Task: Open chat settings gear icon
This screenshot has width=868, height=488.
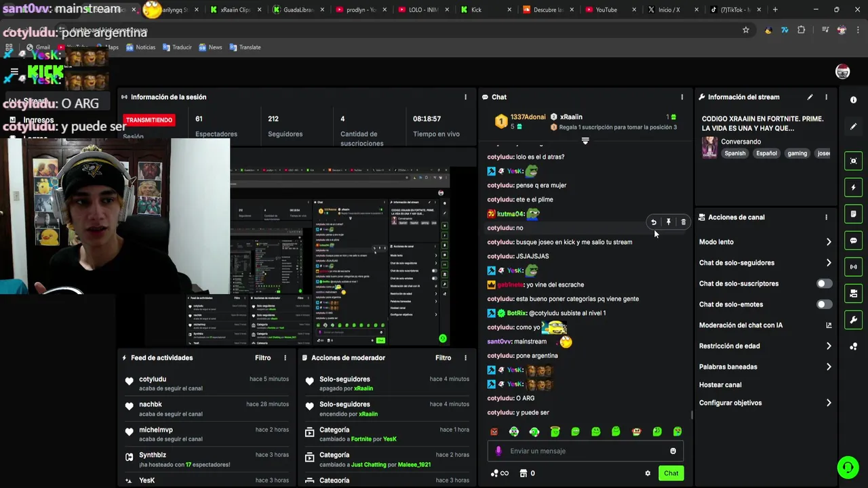Action: [x=648, y=473]
